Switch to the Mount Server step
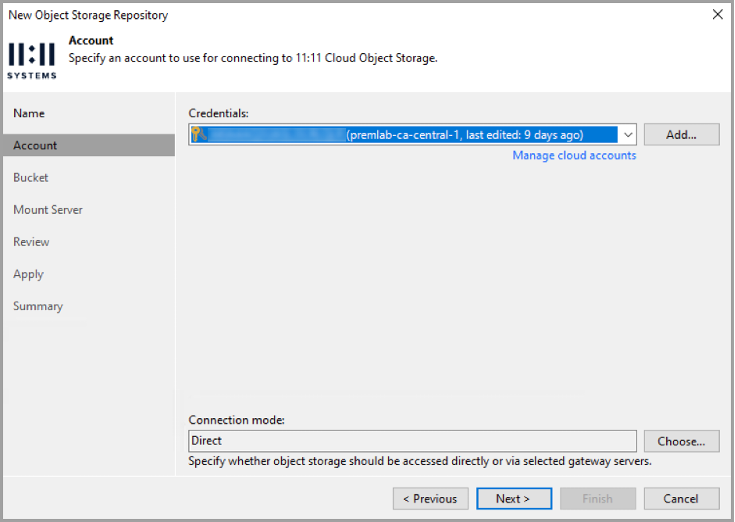735x522 pixels. coord(48,210)
